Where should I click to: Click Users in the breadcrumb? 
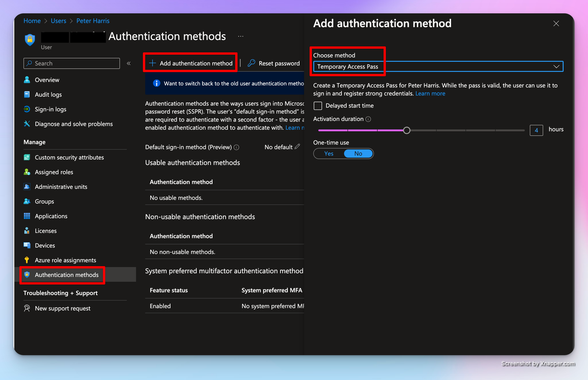pyautogui.click(x=58, y=21)
